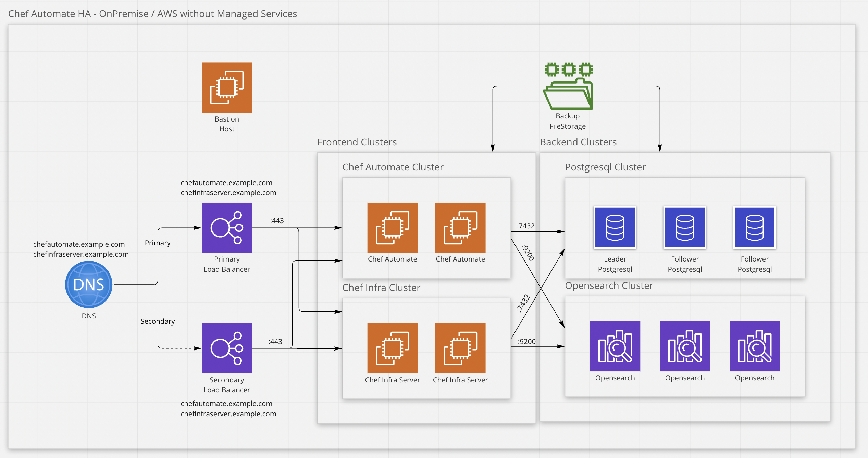Viewport: 868px width, 458px height.
Task: Select the Postgresql Cluster label
Action: (x=605, y=167)
